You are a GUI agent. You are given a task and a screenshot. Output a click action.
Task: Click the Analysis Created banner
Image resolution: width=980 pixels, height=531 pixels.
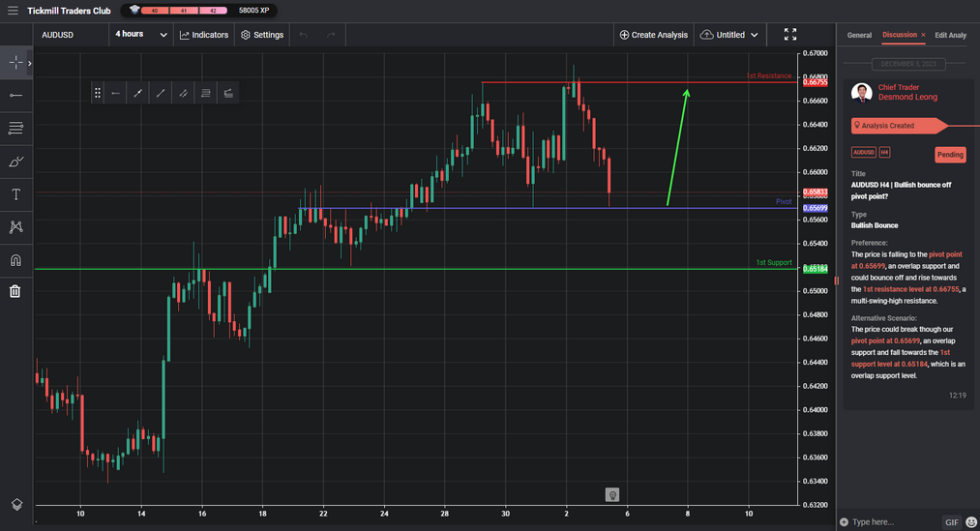pyautogui.click(x=899, y=126)
